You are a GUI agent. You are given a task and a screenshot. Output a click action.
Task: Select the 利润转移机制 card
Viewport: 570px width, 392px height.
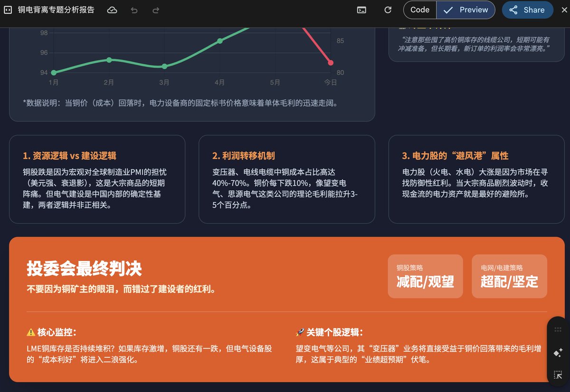286,179
